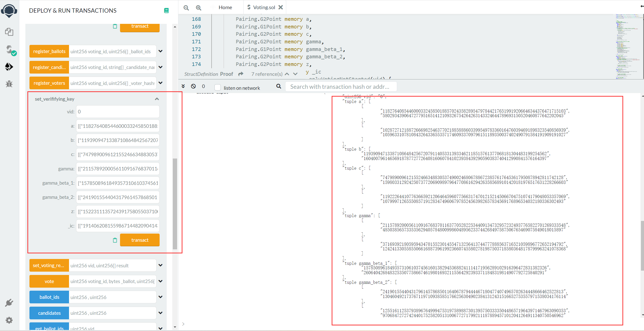
Task: Click the zoom in magnifier icon
Action: (x=199, y=8)
